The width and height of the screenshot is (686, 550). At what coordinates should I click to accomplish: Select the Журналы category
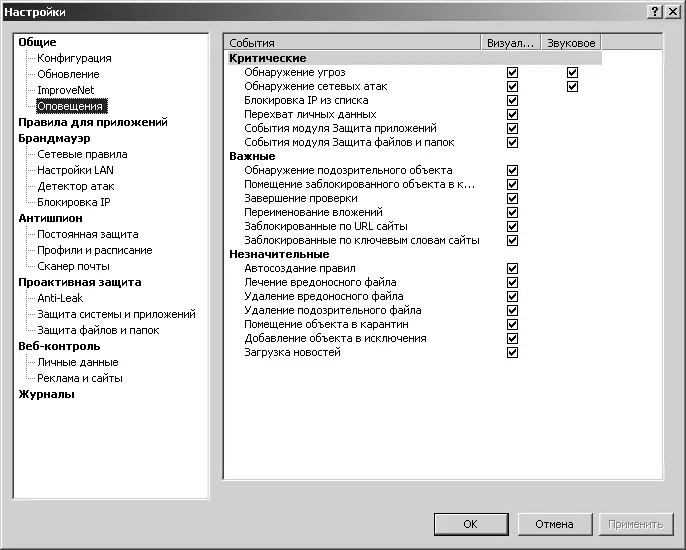46,394
